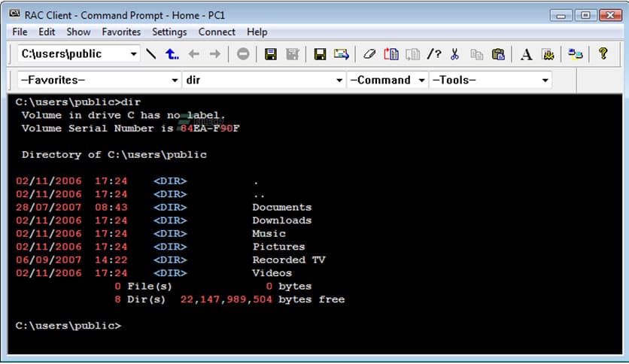
Task: Click the backslash root directory icon
Action: click(x=150, y=53)
